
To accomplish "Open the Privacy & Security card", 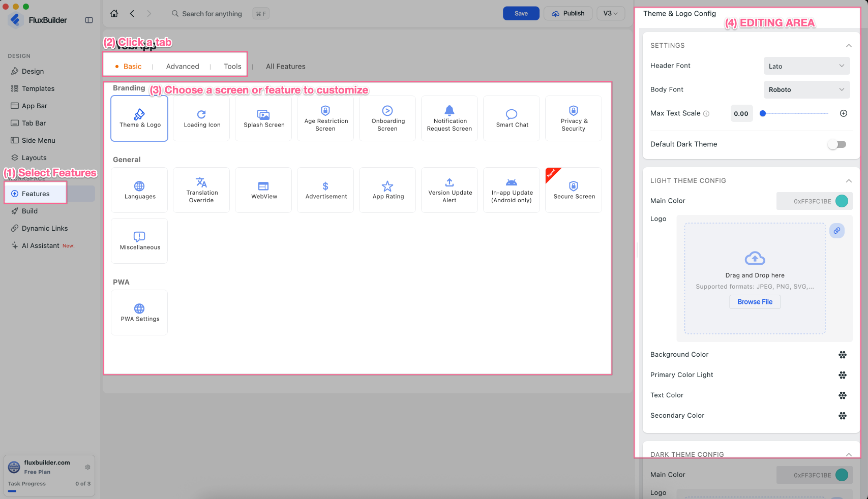I will (x=574, y=118).
